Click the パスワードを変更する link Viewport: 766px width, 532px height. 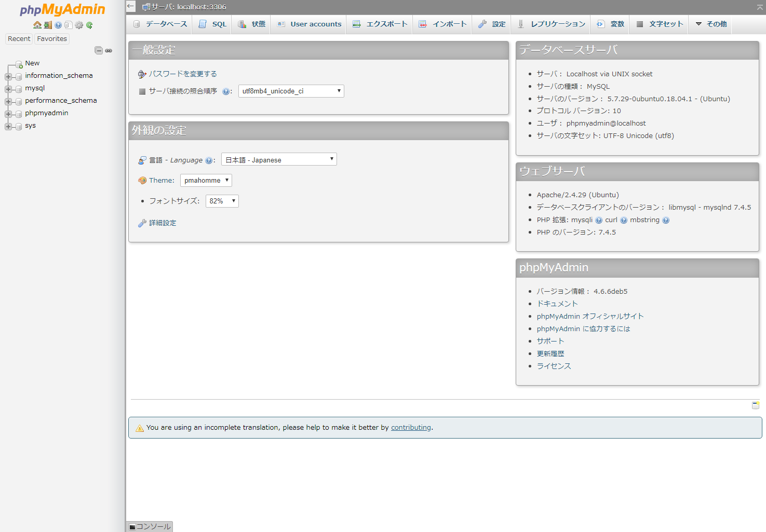[x=183, y=74]
